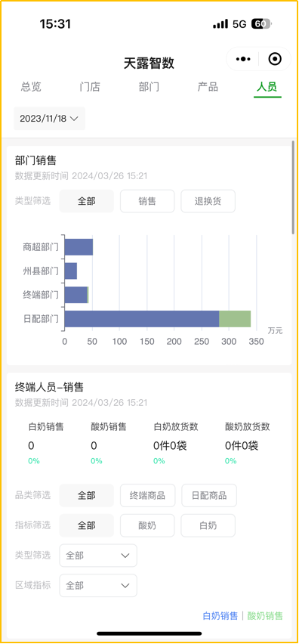Switch to the 总览 tab
Screen dimensions: 299x644
click(x=31, y=87)
